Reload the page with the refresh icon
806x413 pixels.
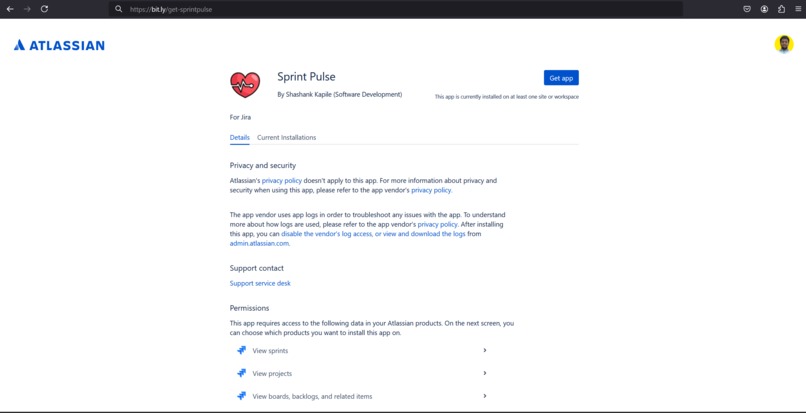tap(44, 9)
